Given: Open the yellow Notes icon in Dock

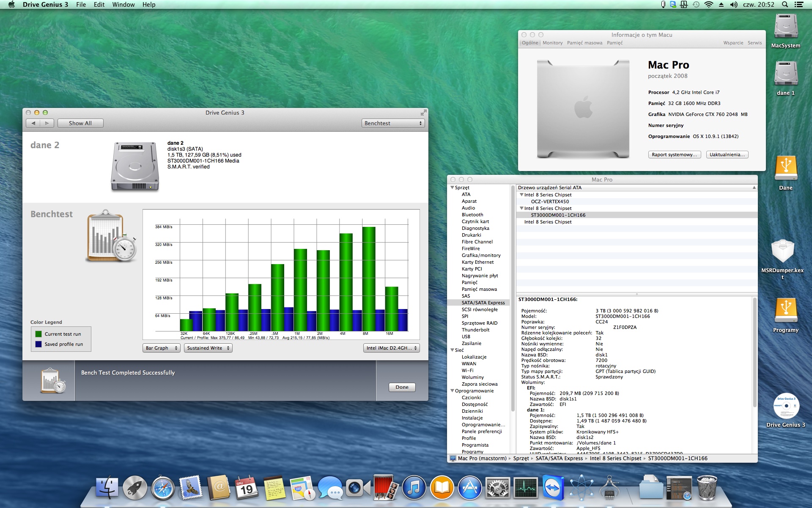Looking at the screenshot, I should tap(274, 488).
